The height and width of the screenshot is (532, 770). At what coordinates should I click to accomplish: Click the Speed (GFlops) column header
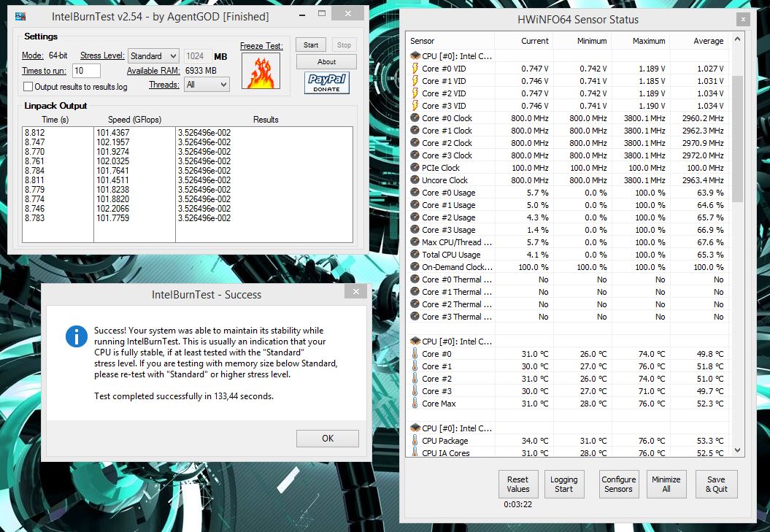[134, 120]
